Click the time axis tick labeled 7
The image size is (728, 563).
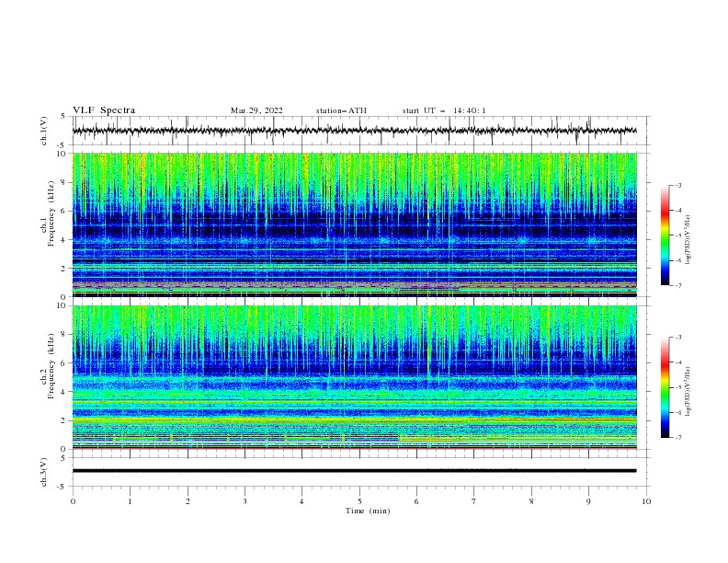474,501
